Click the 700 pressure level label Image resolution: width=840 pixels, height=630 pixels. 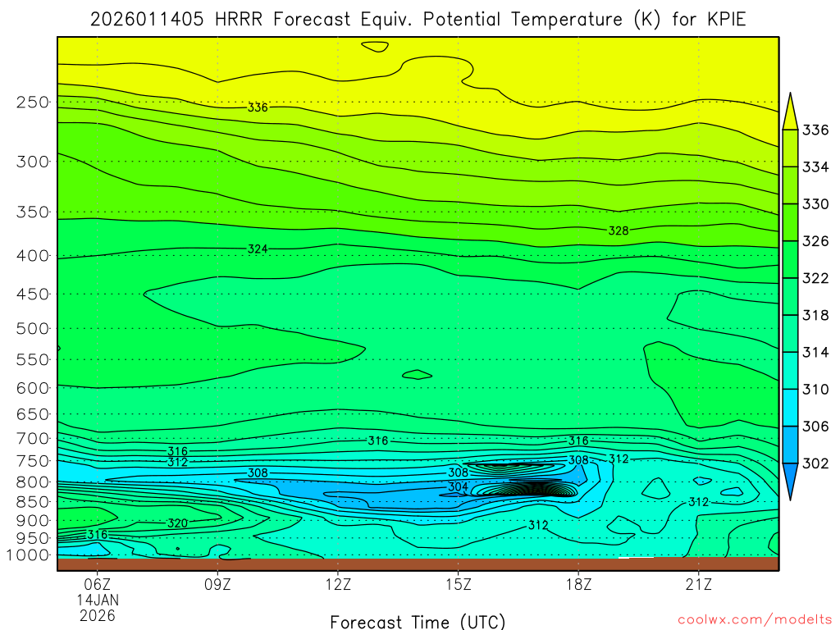pyautogui.click(x=33, y=438)
